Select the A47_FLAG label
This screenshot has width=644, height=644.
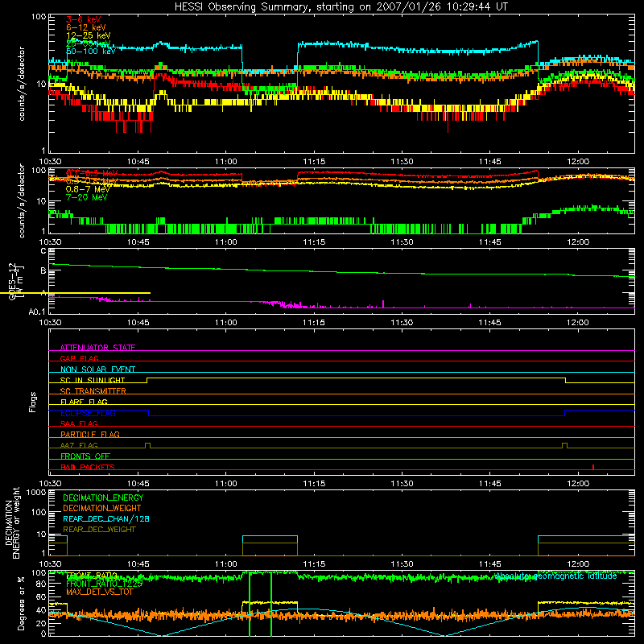[79, 445]
